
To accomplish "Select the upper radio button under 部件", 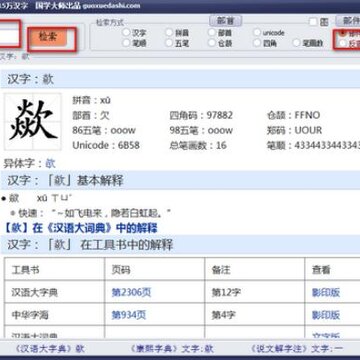I will click(343, 33).
